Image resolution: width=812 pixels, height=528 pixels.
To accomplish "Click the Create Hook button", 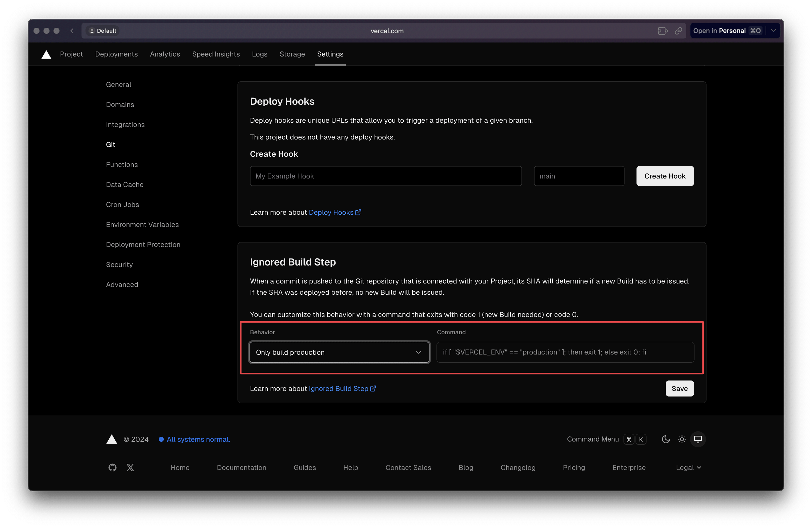I will (x=664, y=176).
